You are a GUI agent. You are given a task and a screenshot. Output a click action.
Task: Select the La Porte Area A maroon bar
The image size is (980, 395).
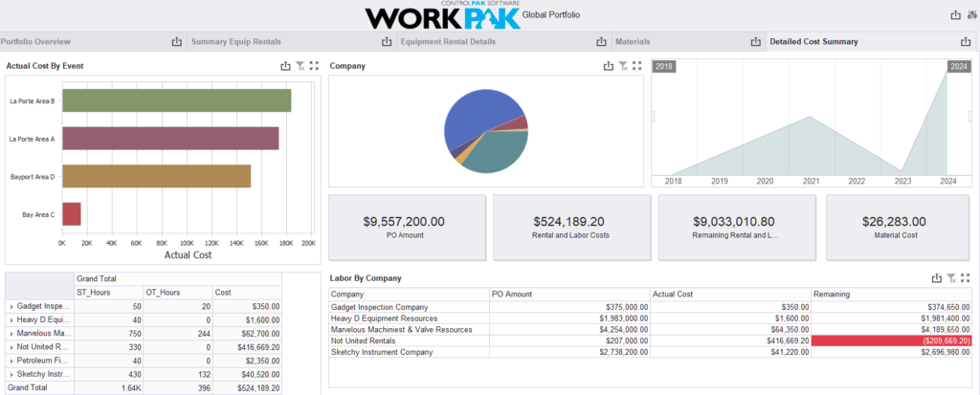[x=170, y=138]
